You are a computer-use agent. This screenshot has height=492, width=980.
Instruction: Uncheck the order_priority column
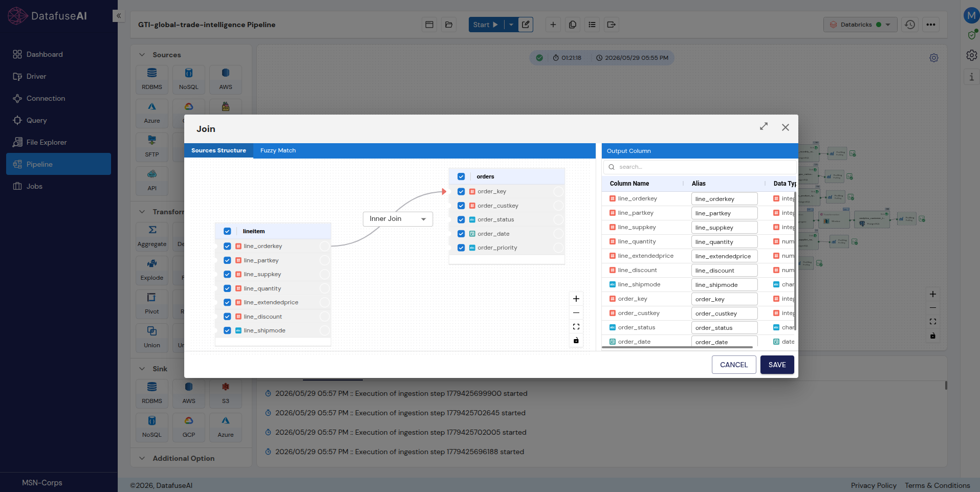(461, 248)
